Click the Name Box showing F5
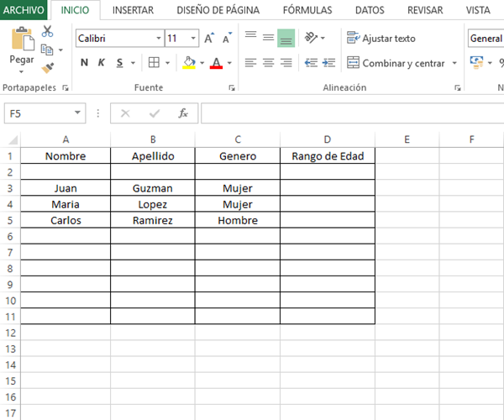 (x=38, y=113)
